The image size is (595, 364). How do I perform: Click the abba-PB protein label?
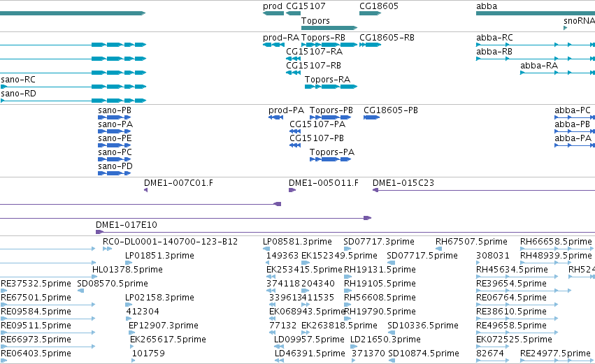coord(572,124)
